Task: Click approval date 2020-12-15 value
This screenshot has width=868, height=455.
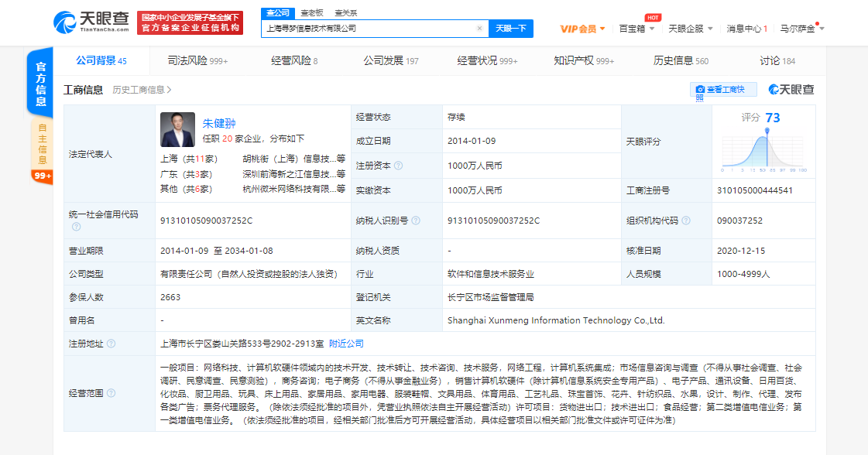Action: 741,251
